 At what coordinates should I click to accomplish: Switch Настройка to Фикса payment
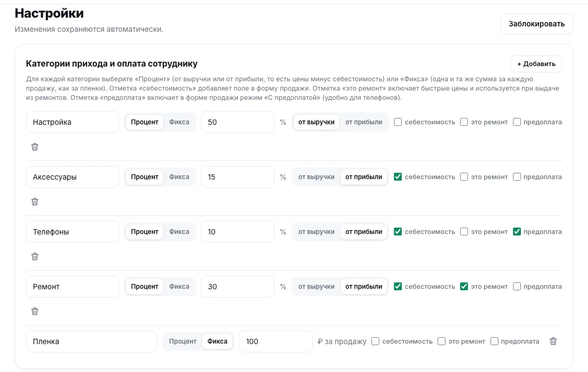coord(179,122)
